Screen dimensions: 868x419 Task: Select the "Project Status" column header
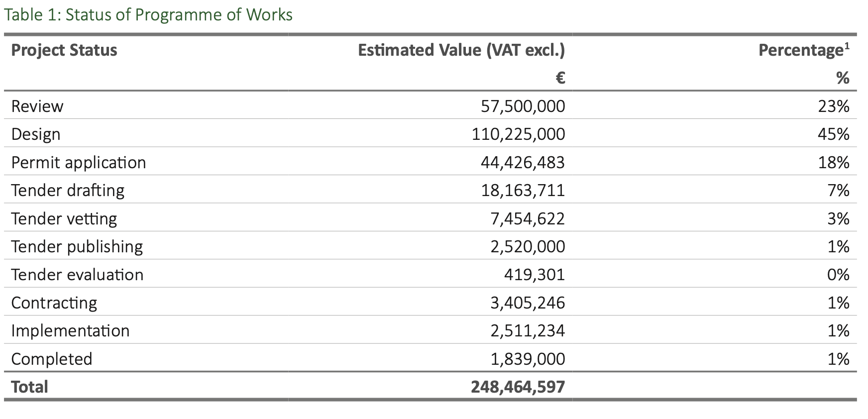click(x=64, y=50)
